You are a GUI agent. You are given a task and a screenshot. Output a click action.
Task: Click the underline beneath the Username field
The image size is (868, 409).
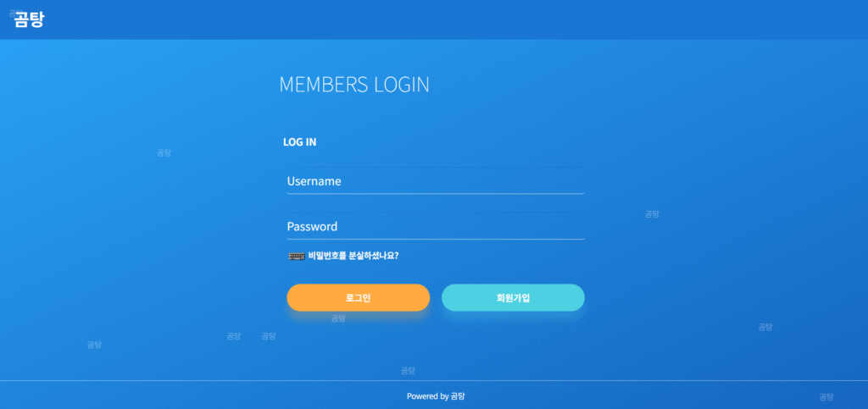(435, 194)
